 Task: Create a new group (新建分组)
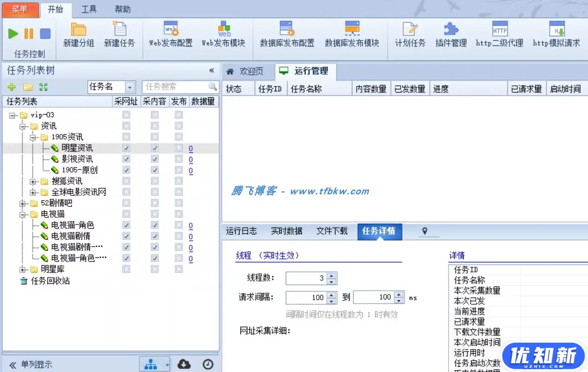tap(79, 35)
